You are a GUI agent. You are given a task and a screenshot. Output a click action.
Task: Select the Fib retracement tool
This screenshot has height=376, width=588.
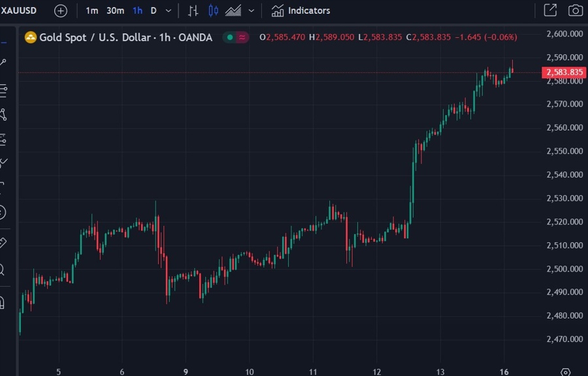click(x=3, y=91)
